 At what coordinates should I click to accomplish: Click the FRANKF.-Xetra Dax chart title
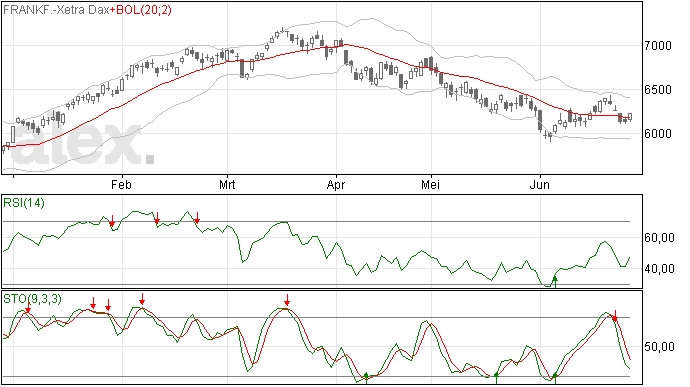(x=56, y=10)
